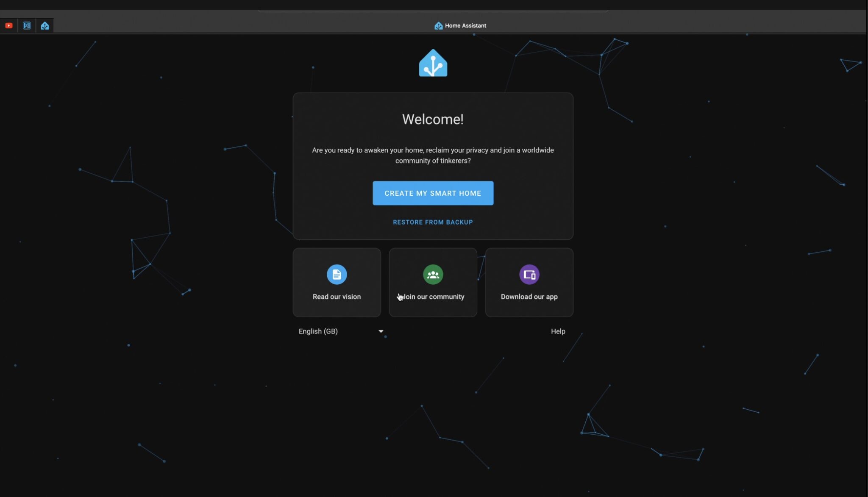868x497 pixels.
Task: Open the Download our app card
Action: click(529, 282)
